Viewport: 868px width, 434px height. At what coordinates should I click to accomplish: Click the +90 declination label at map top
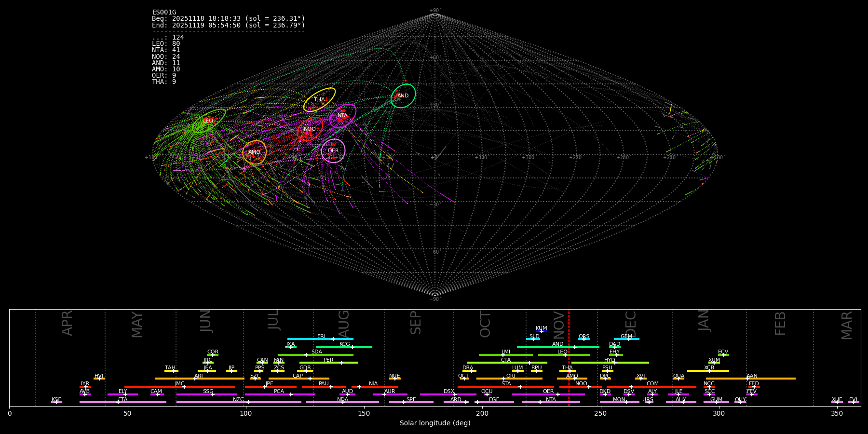click(435, 10)
